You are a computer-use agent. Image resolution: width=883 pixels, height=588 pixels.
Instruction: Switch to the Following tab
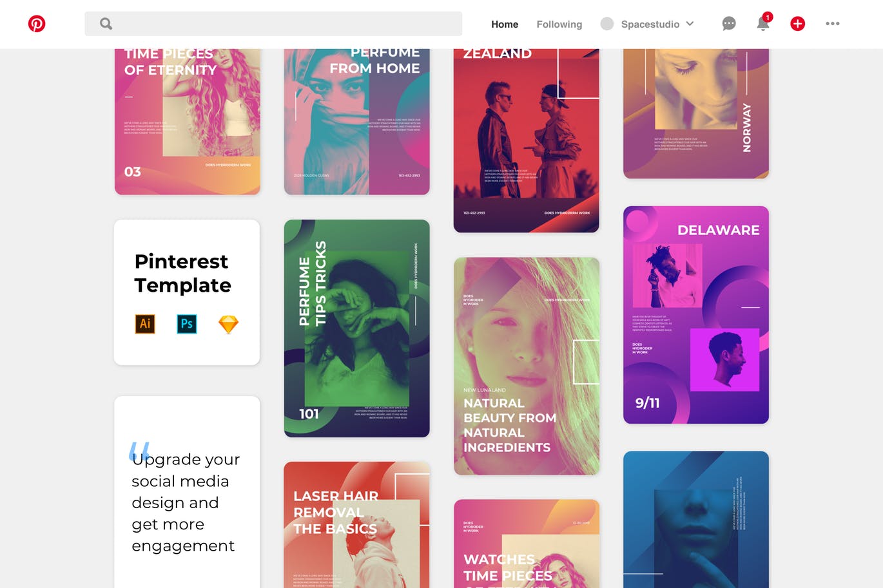pyautogui.click(x=559, y=24)
